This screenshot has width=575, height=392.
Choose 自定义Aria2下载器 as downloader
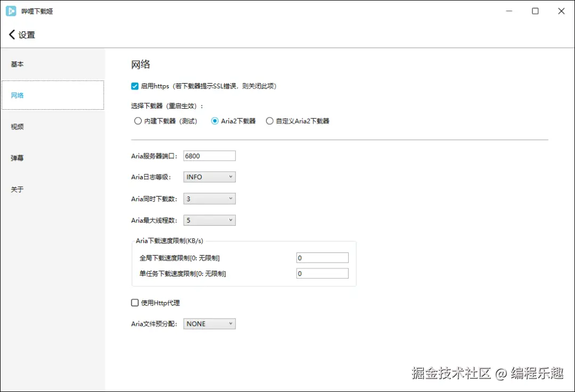click(270, 121)
